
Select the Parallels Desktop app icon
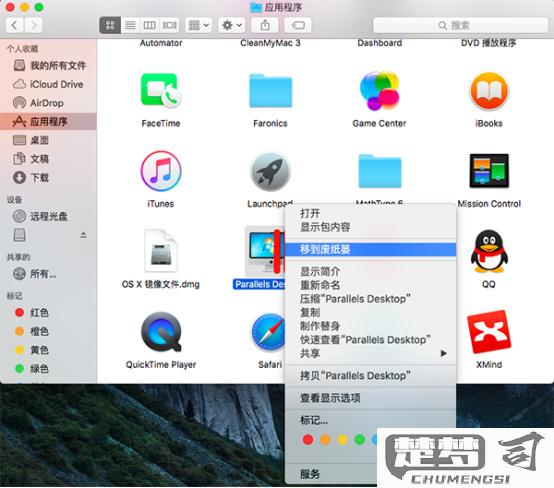tap(264, 252)
